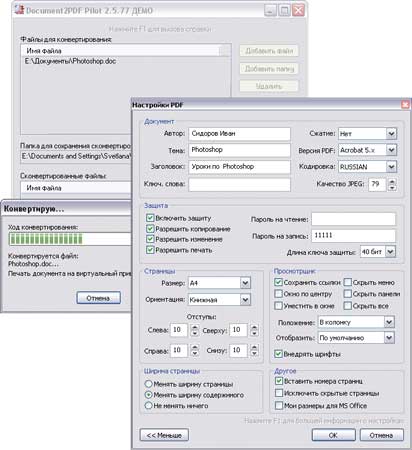Viewport: 412px width, 450px height.
Task: Increase the Слева margin spinner
Action: (x=195, y=327)
